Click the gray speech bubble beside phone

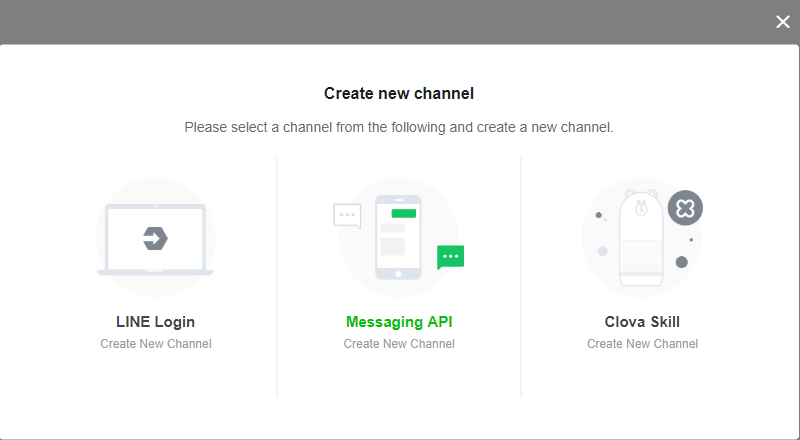pos(347,215)
